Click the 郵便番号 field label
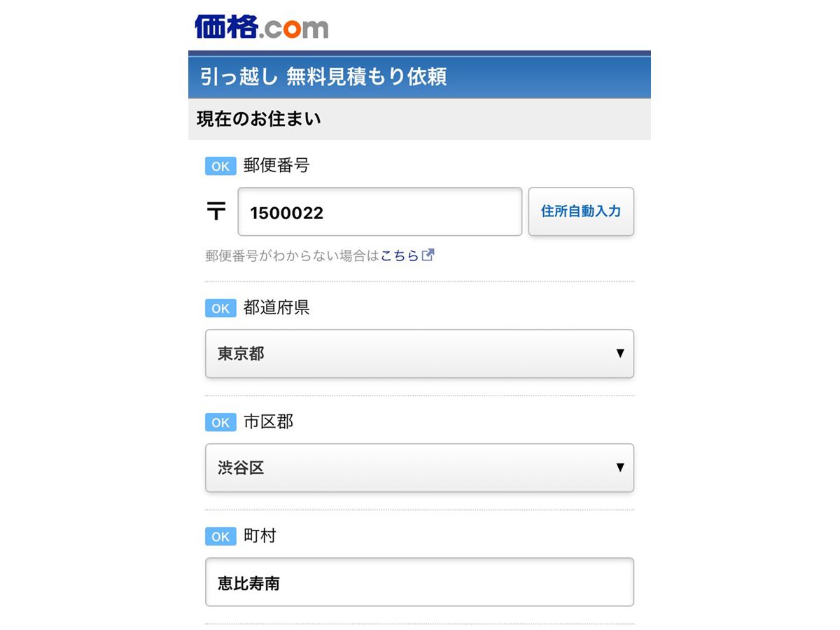 [276, 166]
